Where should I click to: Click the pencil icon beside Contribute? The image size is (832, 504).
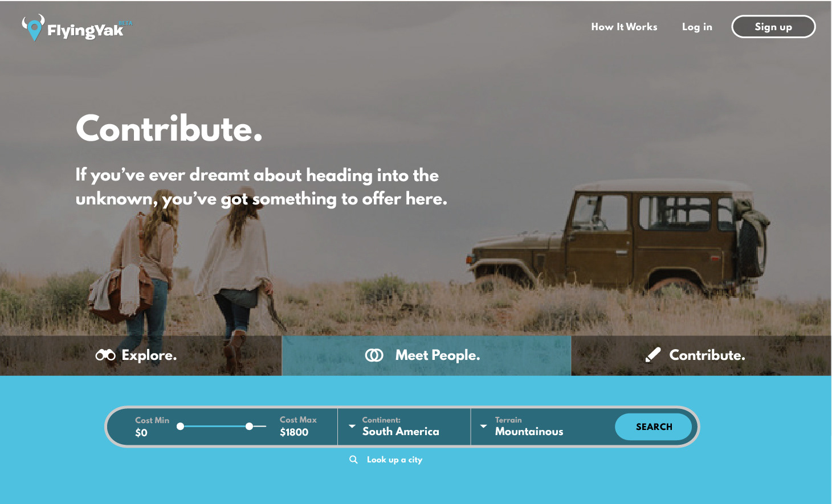653,355
